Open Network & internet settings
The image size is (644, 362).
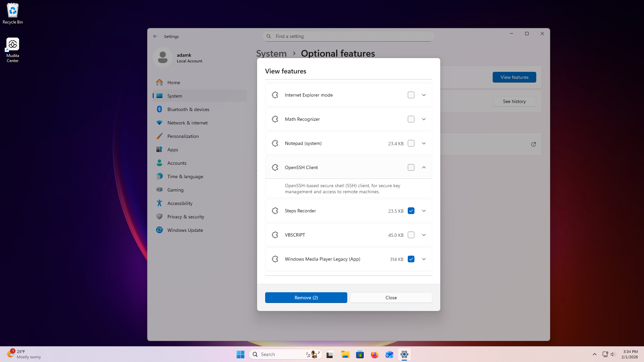(x=200, y=123)
